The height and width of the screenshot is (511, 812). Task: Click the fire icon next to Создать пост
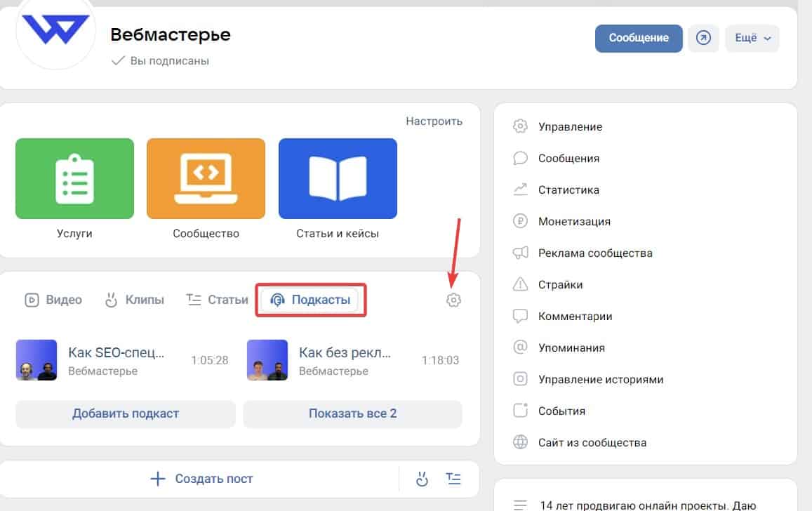(x=422, y=478)
